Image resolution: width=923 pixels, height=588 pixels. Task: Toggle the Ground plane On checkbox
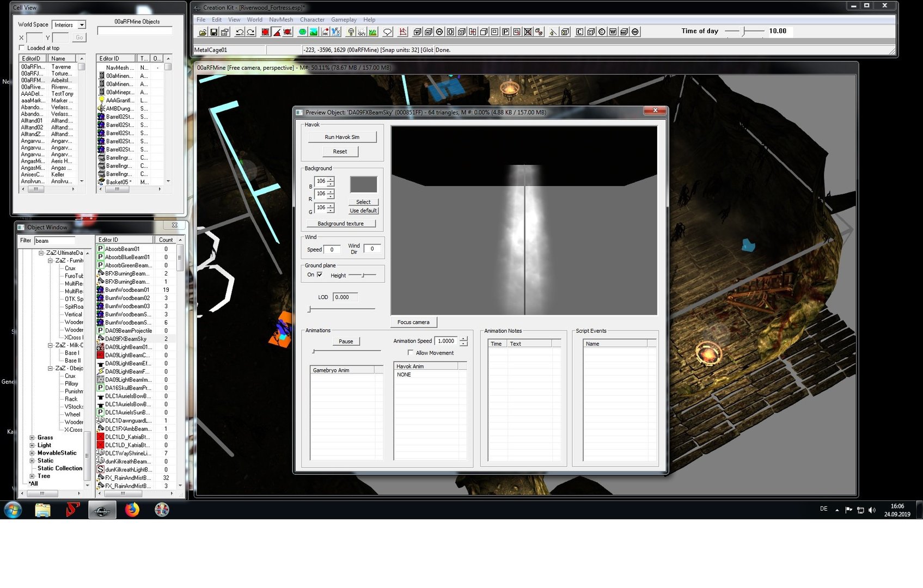(x=320, y=275)
